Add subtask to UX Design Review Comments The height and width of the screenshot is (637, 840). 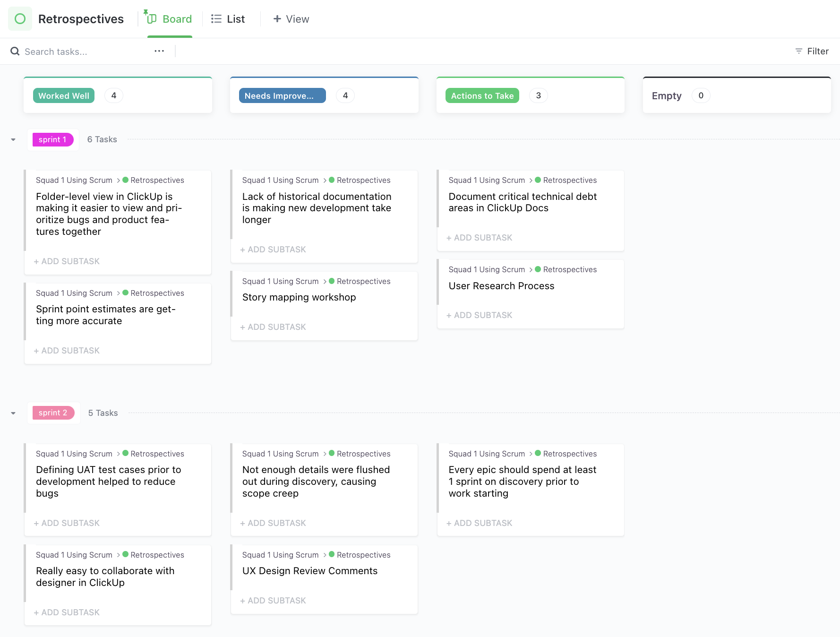pos(273,601)
